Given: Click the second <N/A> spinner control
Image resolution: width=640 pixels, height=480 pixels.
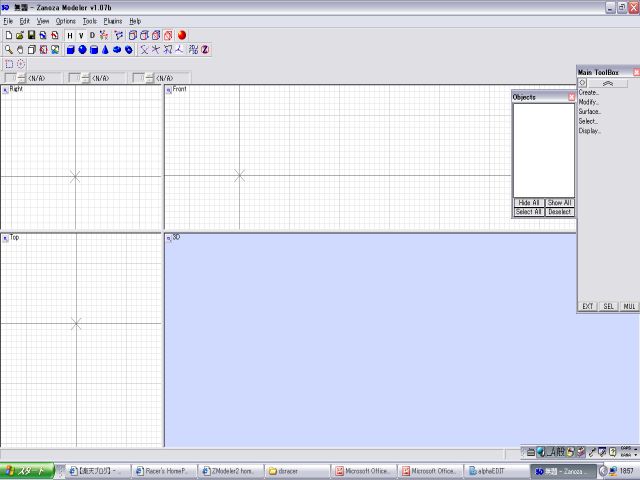Looking at the screenshot, I should tap(85, 78).
